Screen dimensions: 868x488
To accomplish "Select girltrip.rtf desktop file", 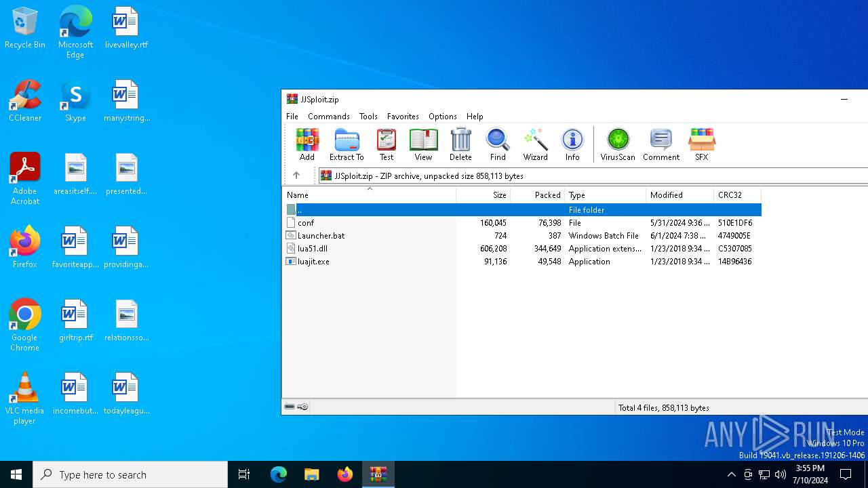I will point(75,321).
